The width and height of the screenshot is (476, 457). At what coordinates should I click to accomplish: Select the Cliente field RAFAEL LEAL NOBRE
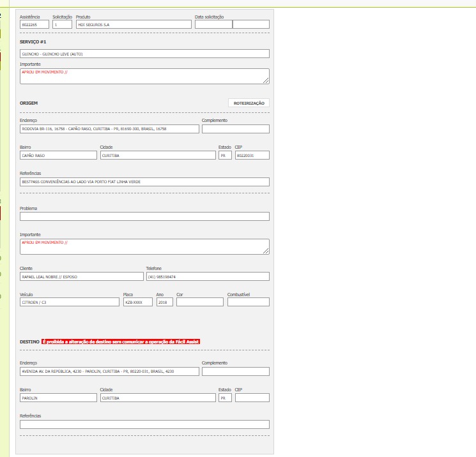(x=82, y=277)
